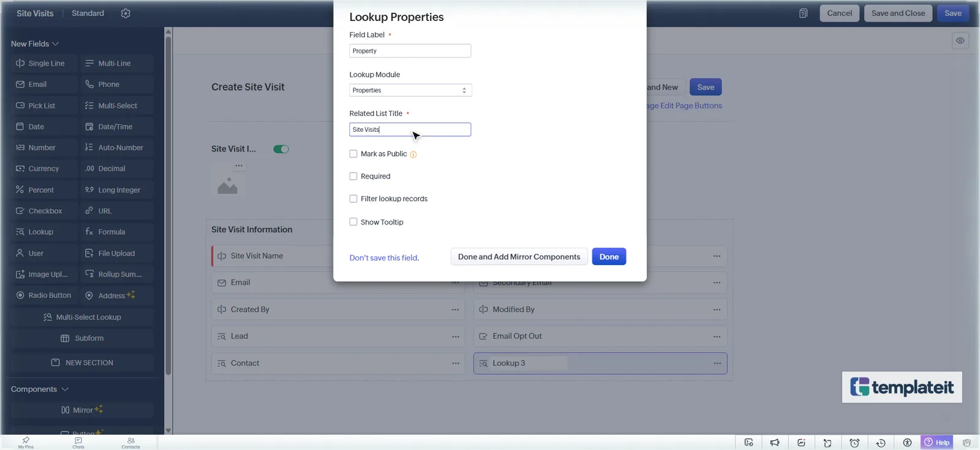Click the preview eye icon
Viewport: 980px width, 450px height.
coord(960,41)
